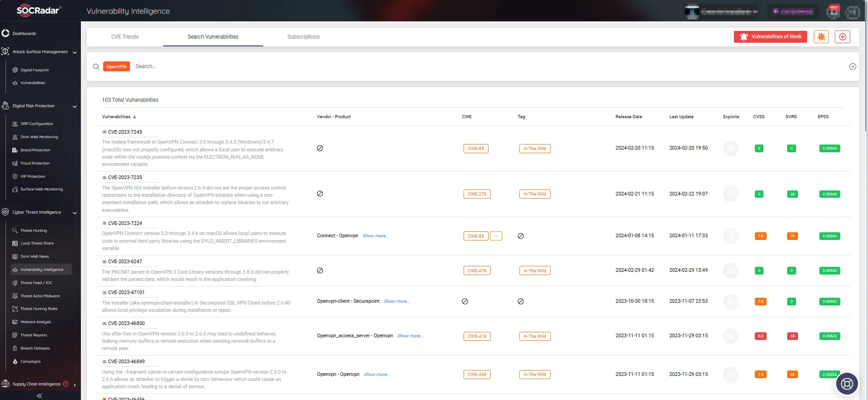Open Vulnerability Intelligence sidebar item
Viewport: 868px width, 400px height.
point(41,270)
